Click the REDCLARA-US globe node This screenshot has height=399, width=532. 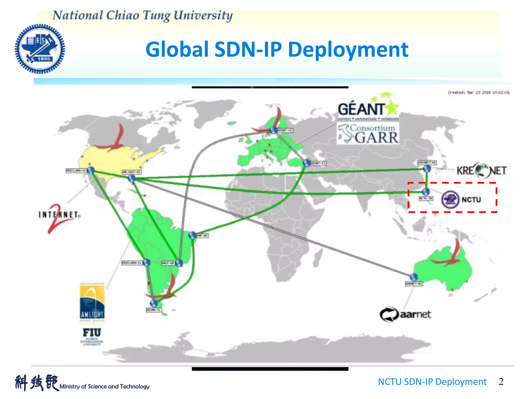tap(91, 170)
